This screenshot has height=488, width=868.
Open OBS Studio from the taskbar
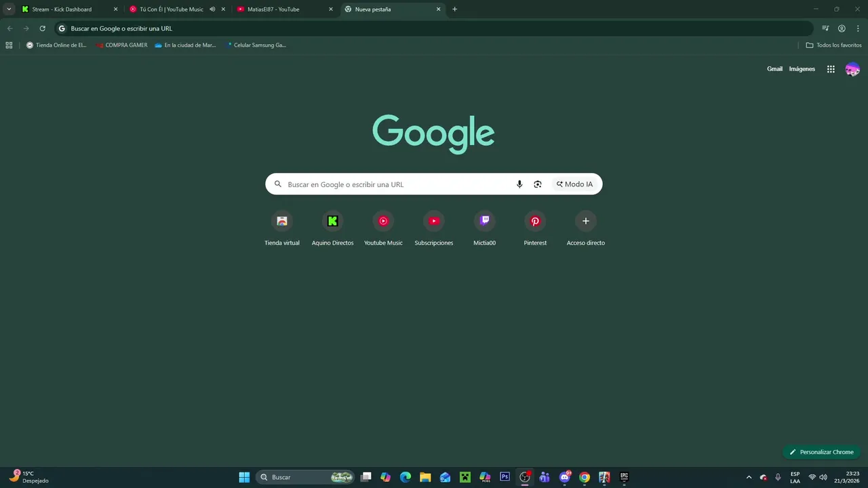click(x=524, y=477)
